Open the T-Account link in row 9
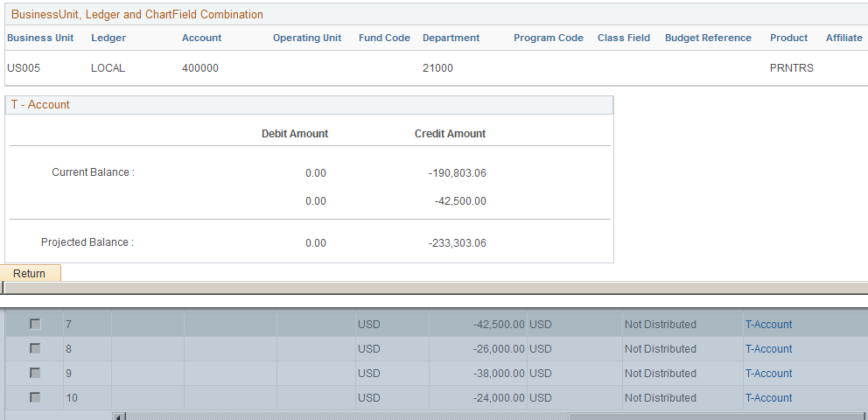 [768, 374]
